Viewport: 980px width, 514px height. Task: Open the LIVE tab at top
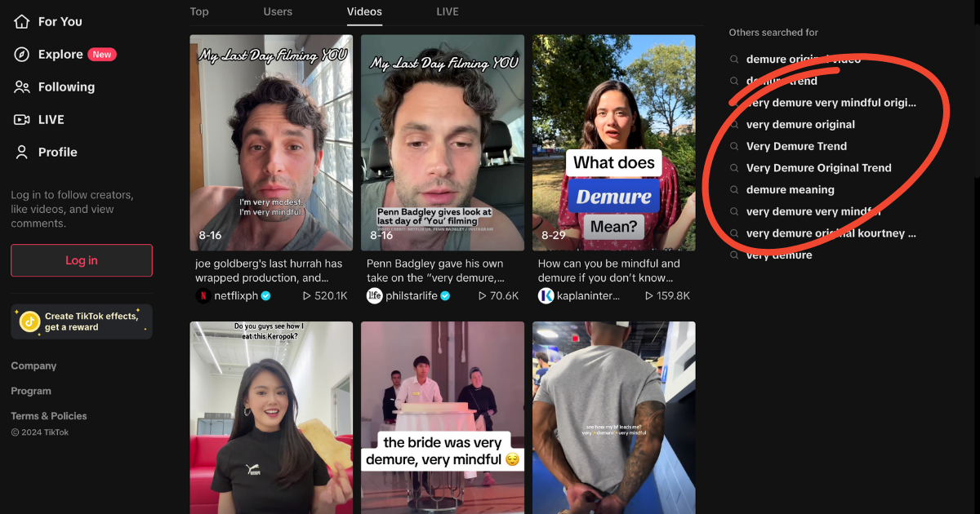coord(448,11)
